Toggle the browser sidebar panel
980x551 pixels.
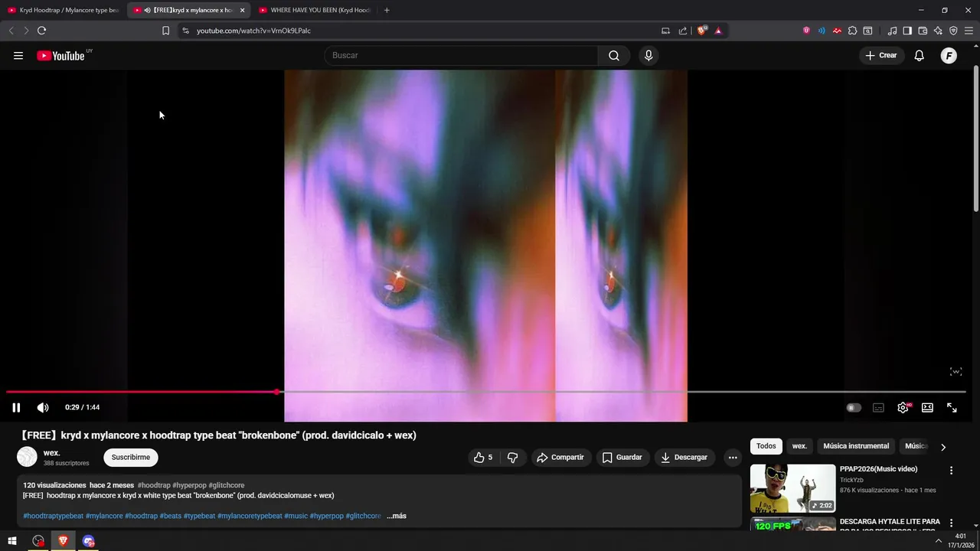coord(907,31)
